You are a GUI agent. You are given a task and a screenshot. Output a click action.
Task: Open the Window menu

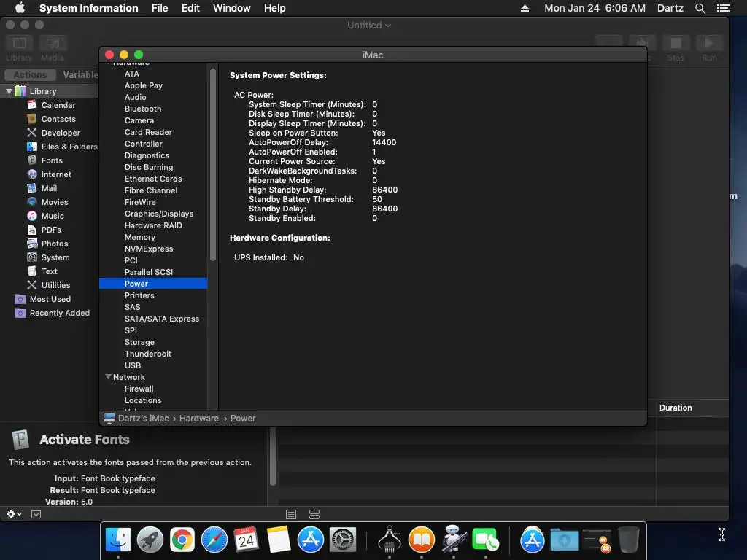231,8
